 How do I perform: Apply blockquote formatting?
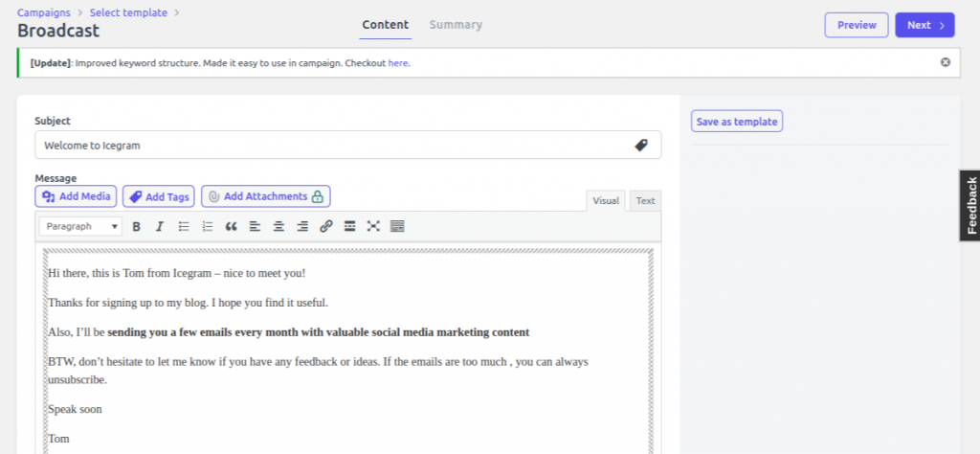coord(231,227)
